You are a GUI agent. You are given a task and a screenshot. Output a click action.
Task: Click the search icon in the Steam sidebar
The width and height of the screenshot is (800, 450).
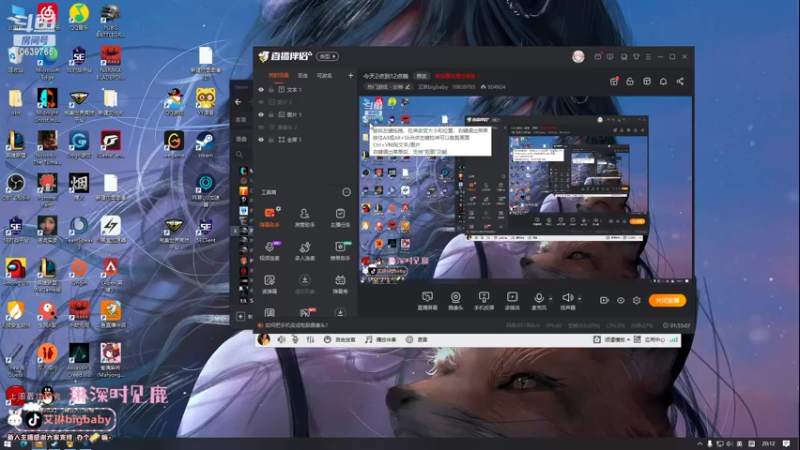(239, 154)
